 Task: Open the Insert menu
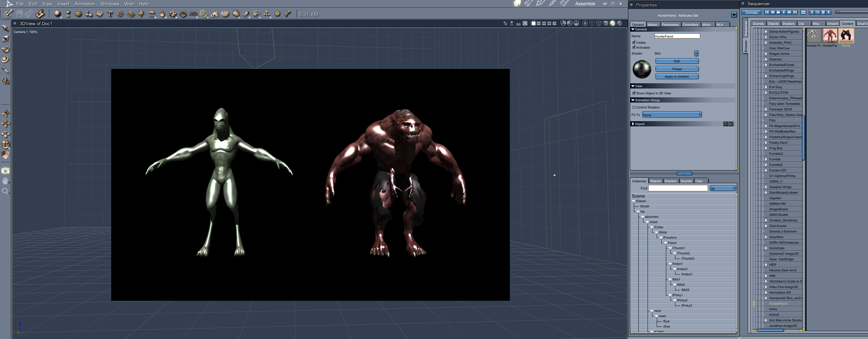[x=63, y=4]
